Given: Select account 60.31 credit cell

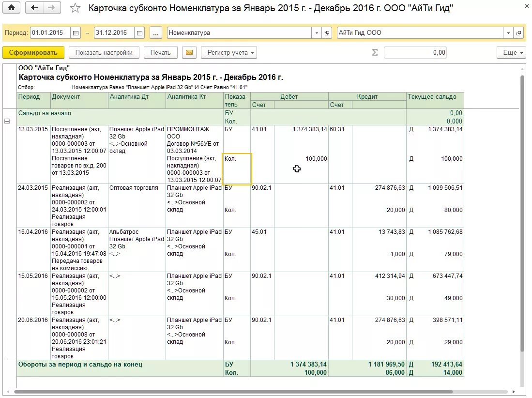Looking at the screenshot, I should (337, 129).
